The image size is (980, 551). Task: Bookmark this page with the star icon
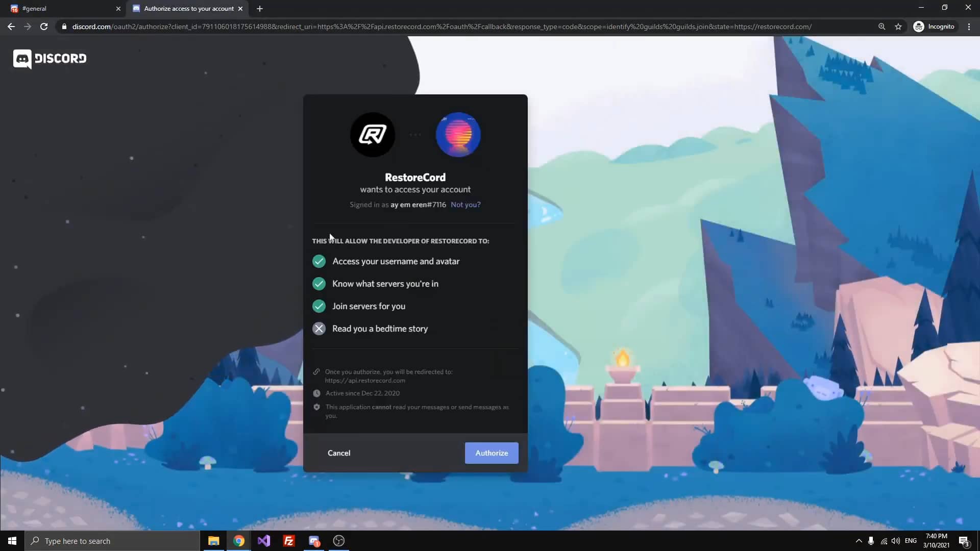pyautogui.click(x=898, y=27)
